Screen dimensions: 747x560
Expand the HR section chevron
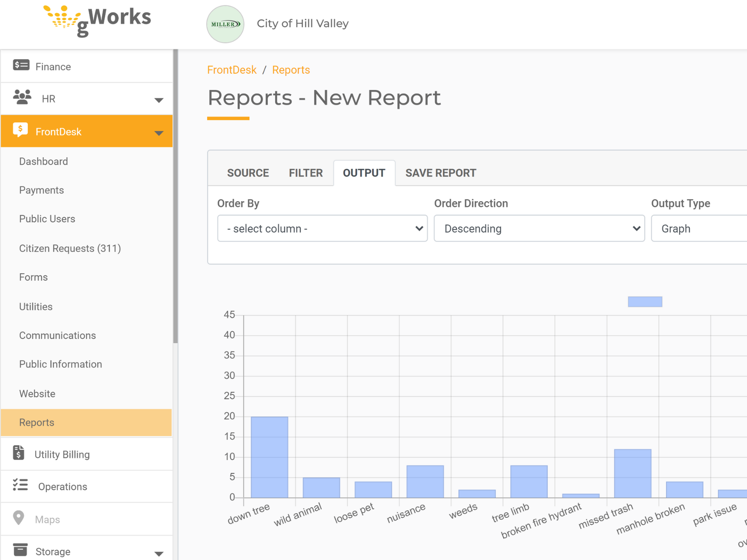159,99
